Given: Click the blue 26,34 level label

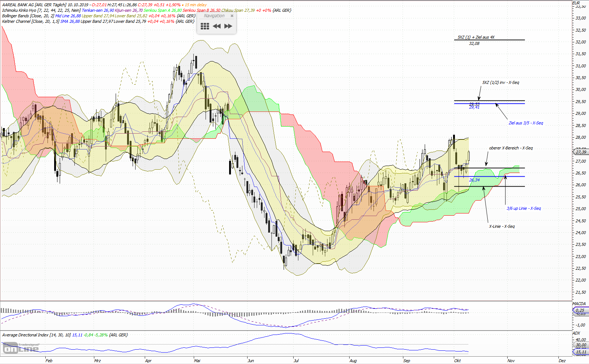Looking at the screenshot, I should tap(474, 180).
